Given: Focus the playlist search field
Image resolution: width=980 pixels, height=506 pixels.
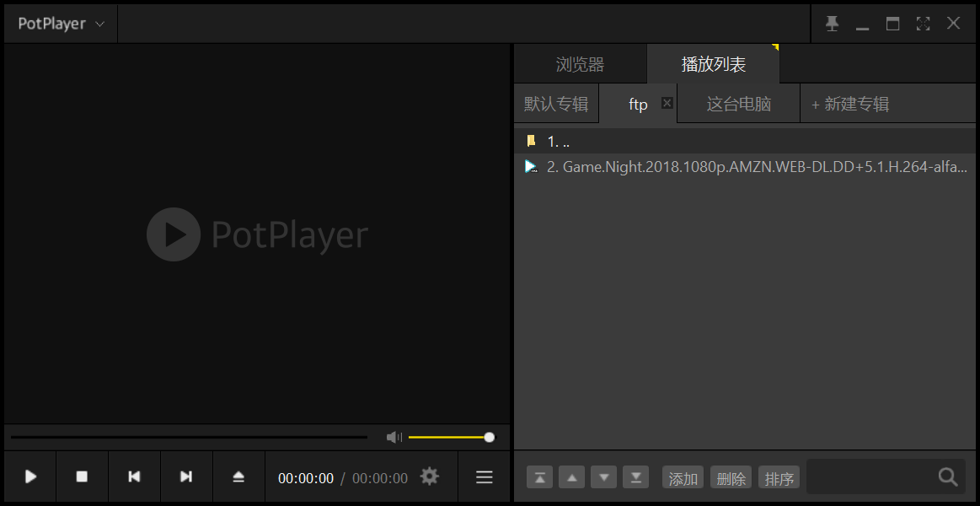Looking at the screenshot, I should pos(872,477).
